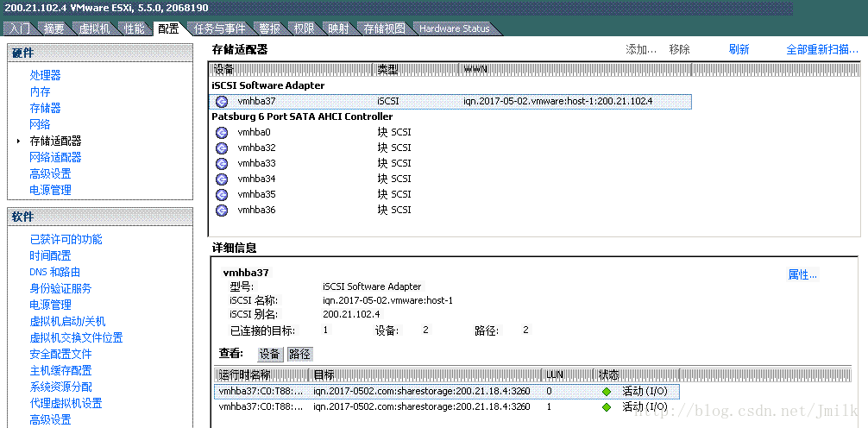Open 存储器 in hardware list
868x428 pixels.
(x=46, y=108)
